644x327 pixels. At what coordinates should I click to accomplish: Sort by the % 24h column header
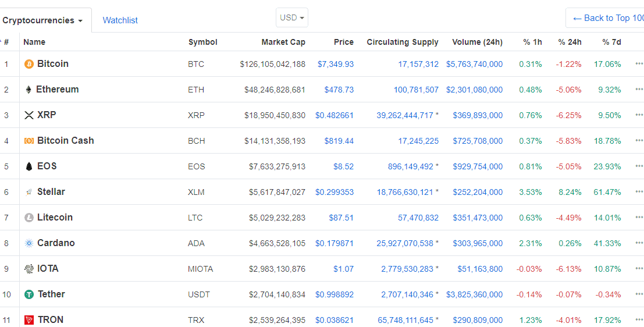(570, 42)
